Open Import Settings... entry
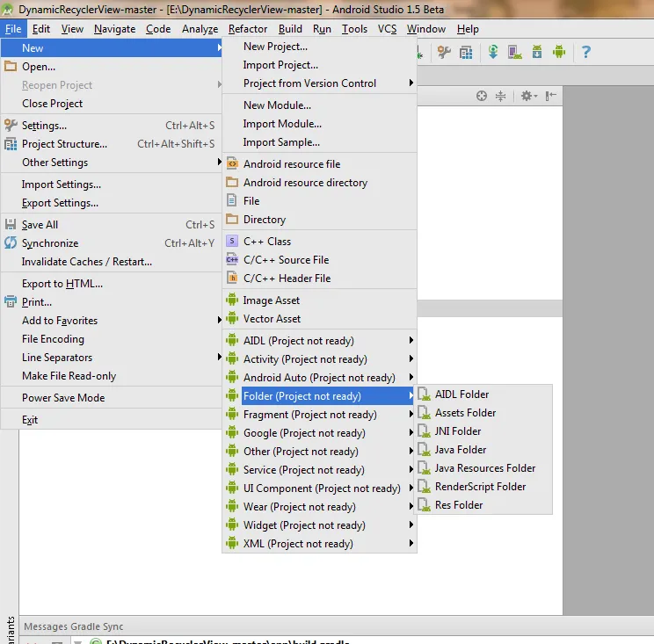Image resolution: width=654 pixels, height=644 pixels. 111,185
